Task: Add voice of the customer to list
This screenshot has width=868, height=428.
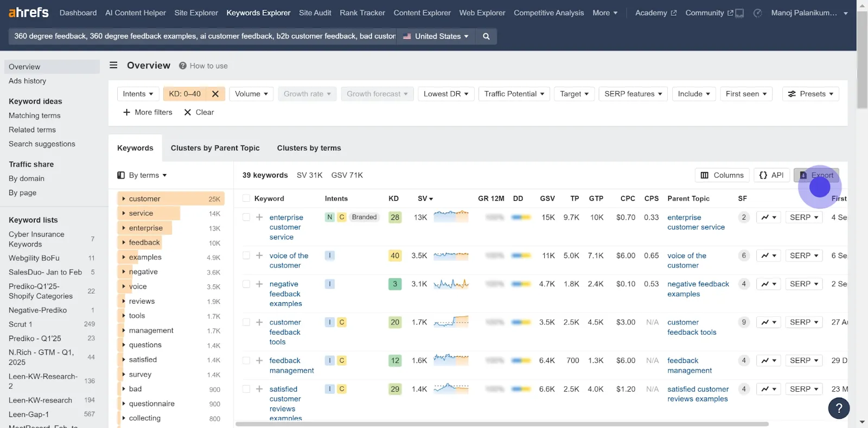Action: click(x=259, y=255)
